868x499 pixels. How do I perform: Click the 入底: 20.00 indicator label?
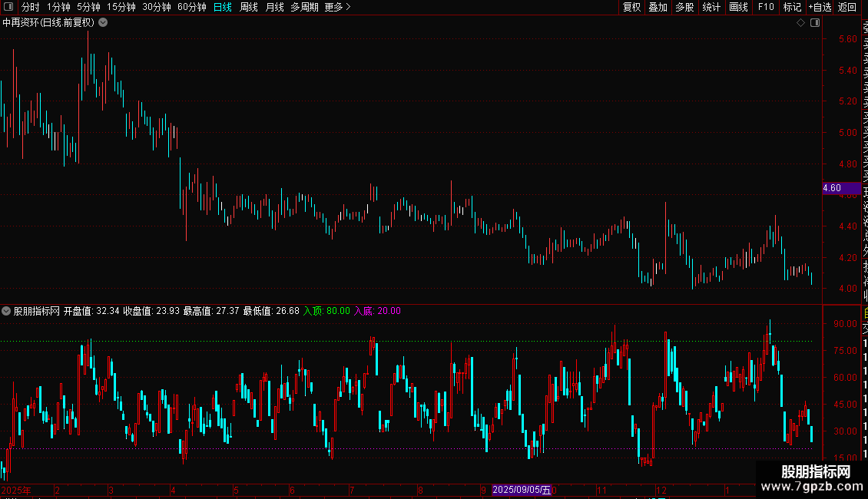pos(377,311)
